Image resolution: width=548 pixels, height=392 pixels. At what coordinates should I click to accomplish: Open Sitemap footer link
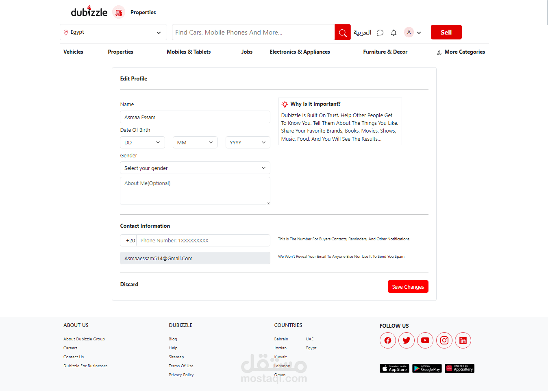point(176,357)
